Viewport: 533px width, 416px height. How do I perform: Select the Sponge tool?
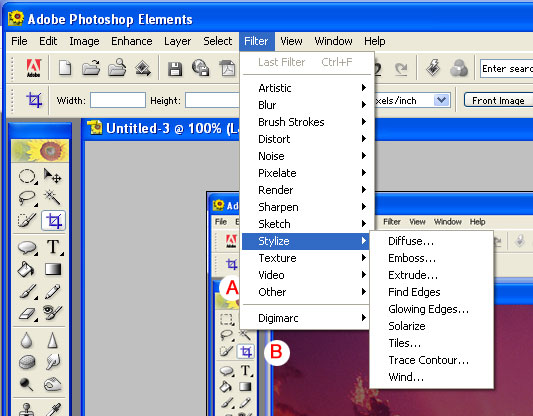[27, 362]
